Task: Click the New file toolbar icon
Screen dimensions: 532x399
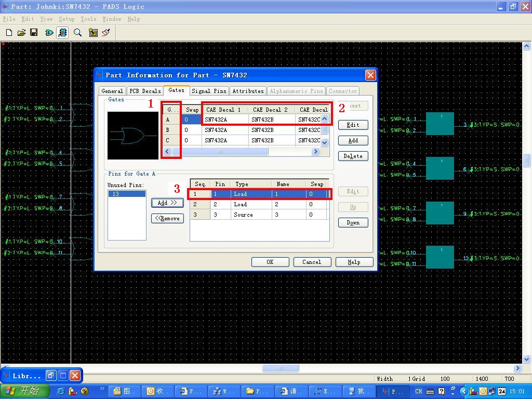Action: (9, 33)
